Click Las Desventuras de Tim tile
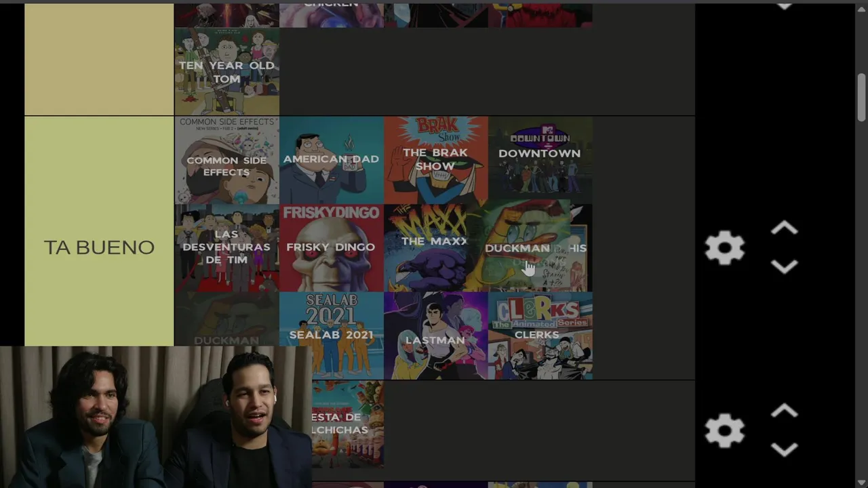Image resolution: width=868 pixels, height=488 pixels. pos(226,247)
